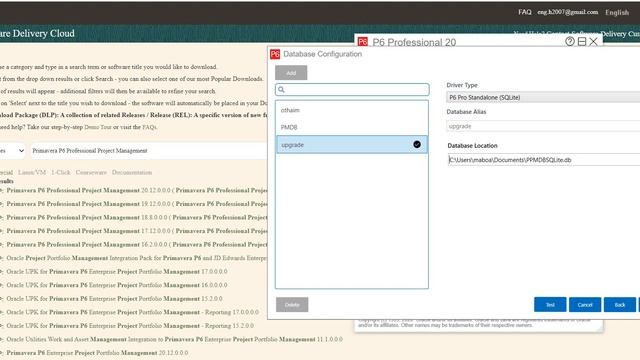Select Primavera P6 Professional Project Management 19.12.0.0.0
The width and height of the screenshot is (640, 360).
point(137,204)
